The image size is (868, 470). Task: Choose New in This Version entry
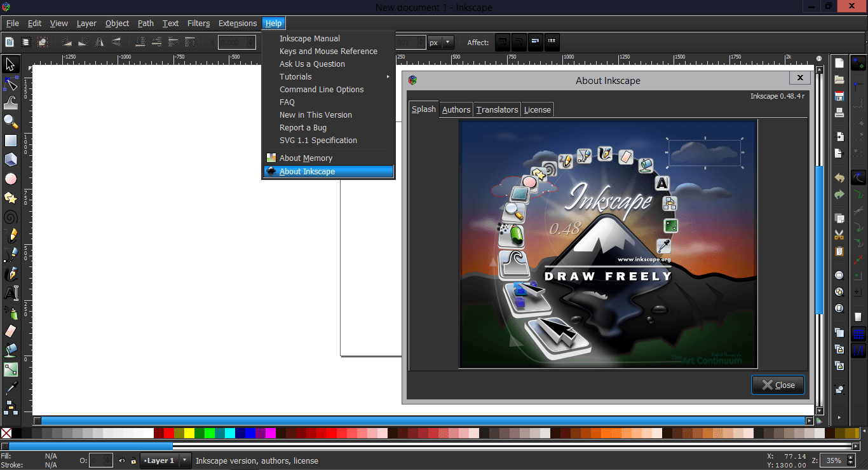point(329,115)
